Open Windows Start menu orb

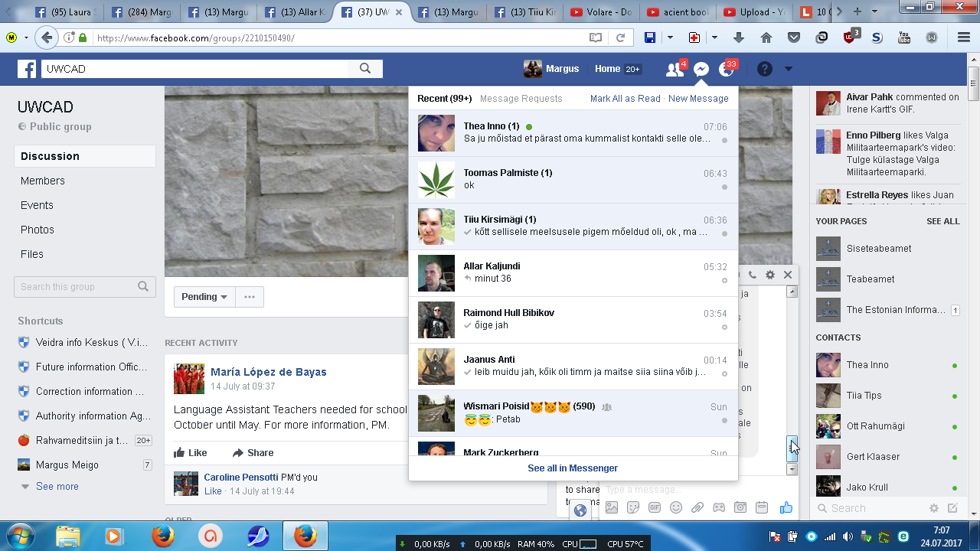point(21,536)
